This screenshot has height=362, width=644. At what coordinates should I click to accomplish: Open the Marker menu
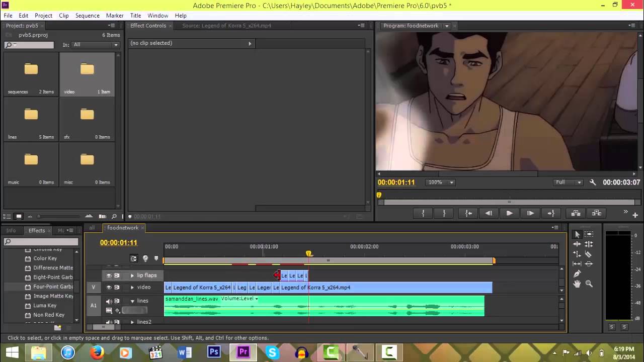(115, 16)
